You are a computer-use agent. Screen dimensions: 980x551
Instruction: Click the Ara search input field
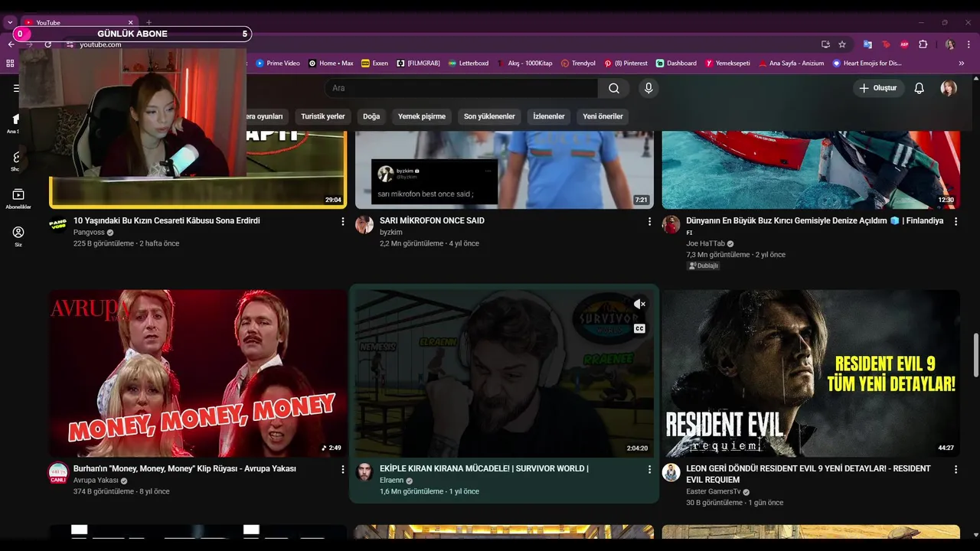click(461, 88)
